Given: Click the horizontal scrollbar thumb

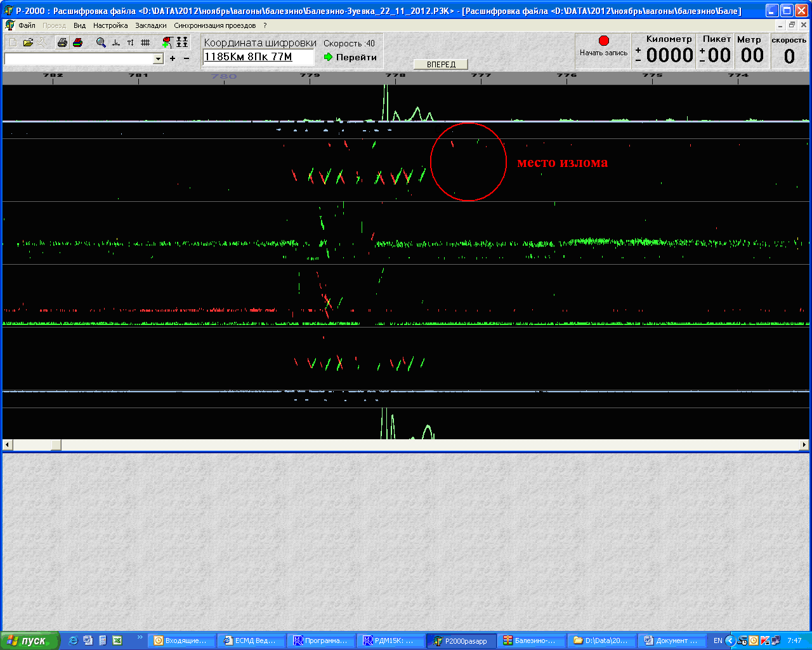Looking at the screenshot, I should (56, 445).
